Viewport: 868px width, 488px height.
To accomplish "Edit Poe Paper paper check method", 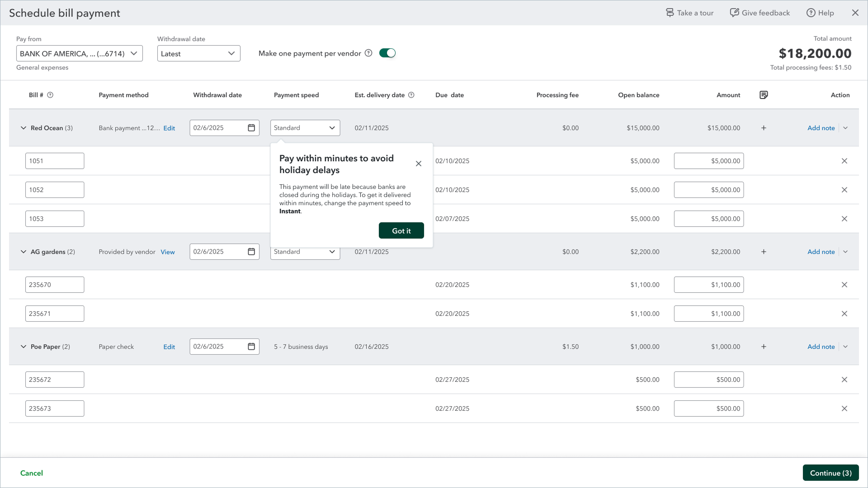I will (x=169, y=347).
